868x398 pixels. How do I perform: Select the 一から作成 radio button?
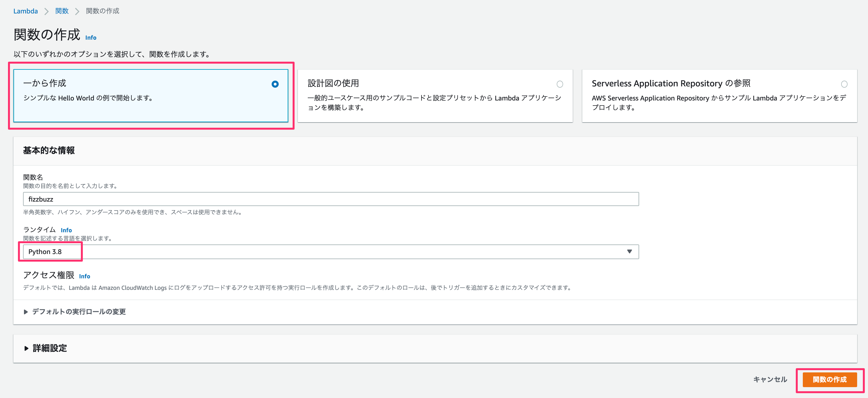click(x=275, y=84)
